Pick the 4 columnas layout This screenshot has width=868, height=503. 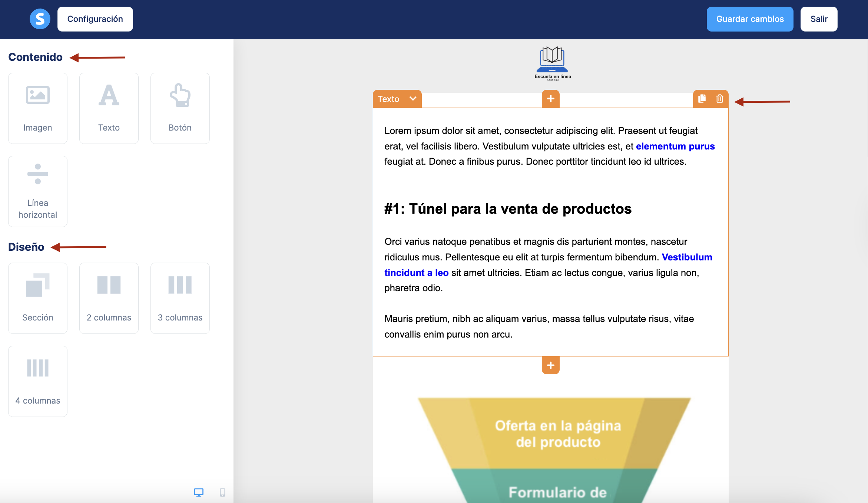(x=37, y=381)
